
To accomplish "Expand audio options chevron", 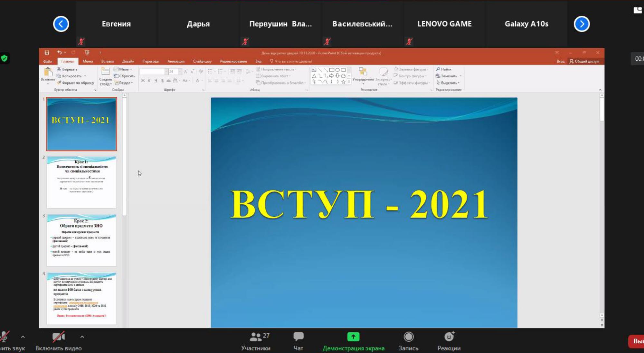I will 23,337.
